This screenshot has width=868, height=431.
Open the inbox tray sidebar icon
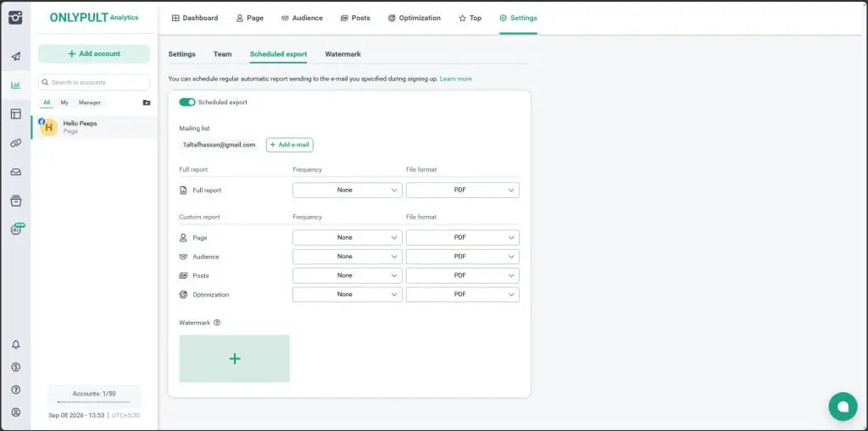[15, 172]
